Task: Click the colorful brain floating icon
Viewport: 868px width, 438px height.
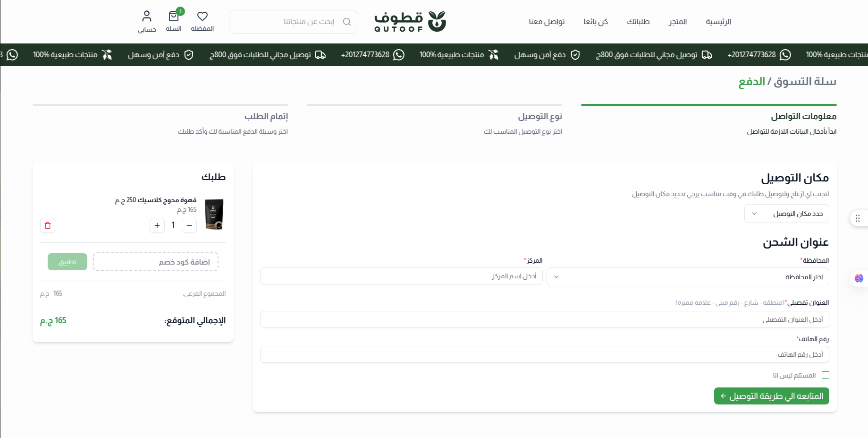Action: pyautogui.click(x=859, y=278)
